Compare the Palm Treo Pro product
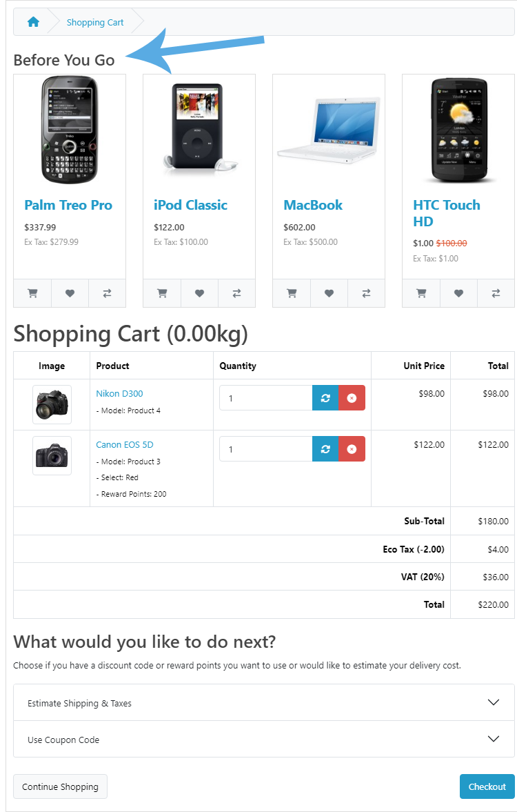This screenshot has width=517, height=812. coord(107,293)
